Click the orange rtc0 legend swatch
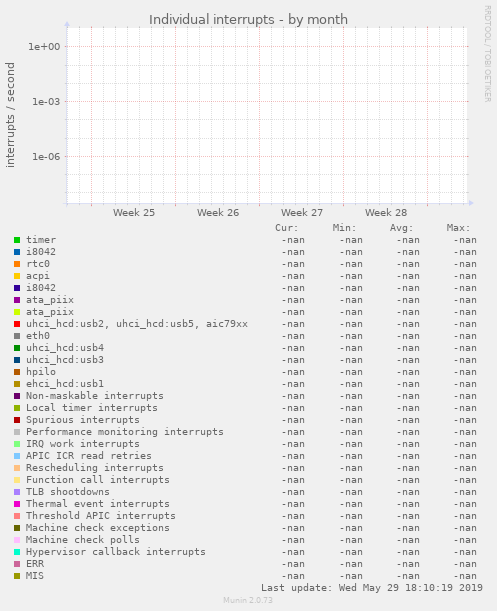Screen dimensions: 497x611 [17, 264]
